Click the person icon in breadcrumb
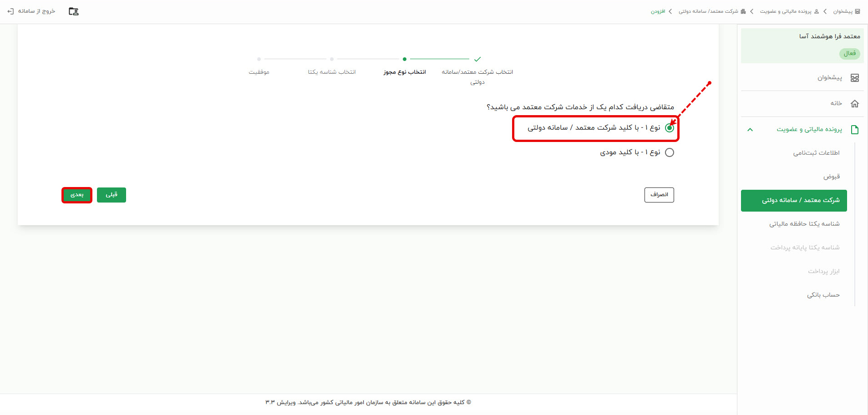 816,11
